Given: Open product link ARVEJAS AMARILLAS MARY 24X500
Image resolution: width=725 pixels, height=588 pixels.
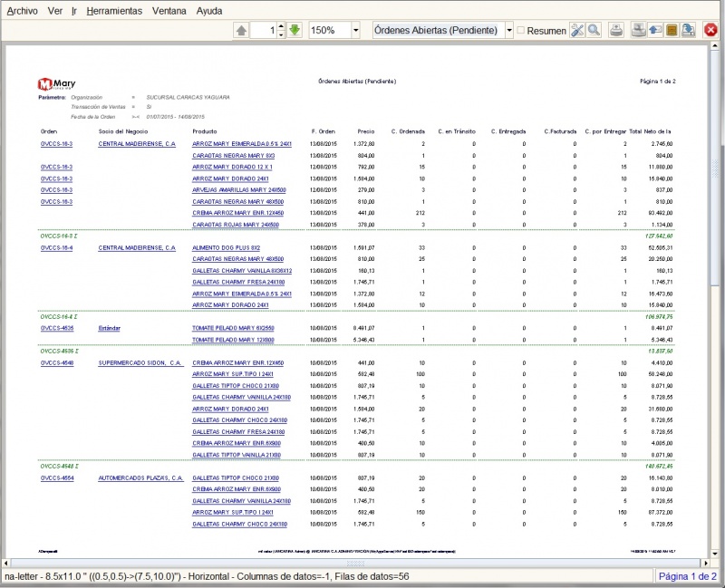Looking at the screenshot, I should (x=239, y=190).
